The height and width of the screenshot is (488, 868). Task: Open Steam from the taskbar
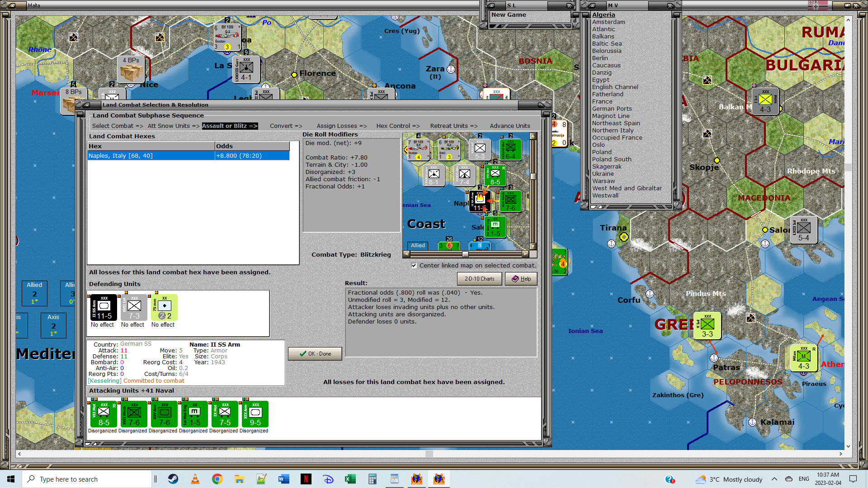point(173,479)
